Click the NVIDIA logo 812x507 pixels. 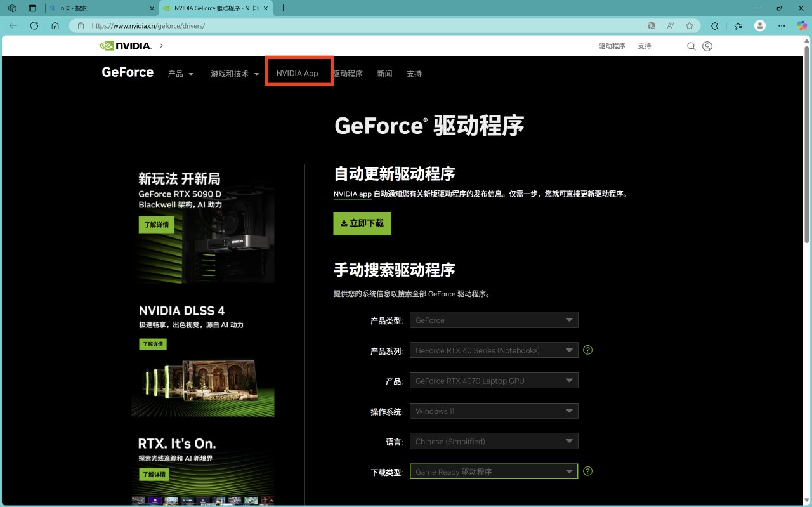click(x=125, y=46)
